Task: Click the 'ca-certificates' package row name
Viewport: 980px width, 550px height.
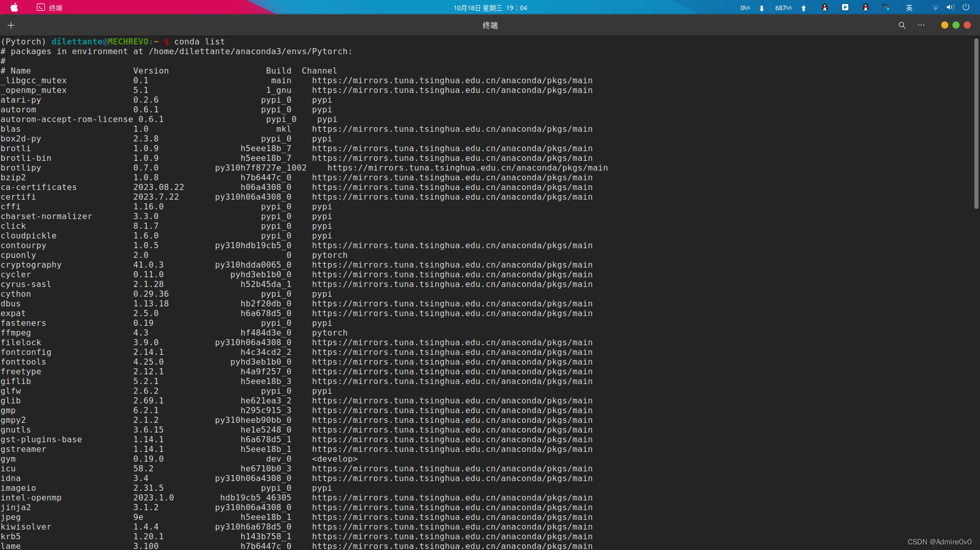Action: click(x=38, y=187)
